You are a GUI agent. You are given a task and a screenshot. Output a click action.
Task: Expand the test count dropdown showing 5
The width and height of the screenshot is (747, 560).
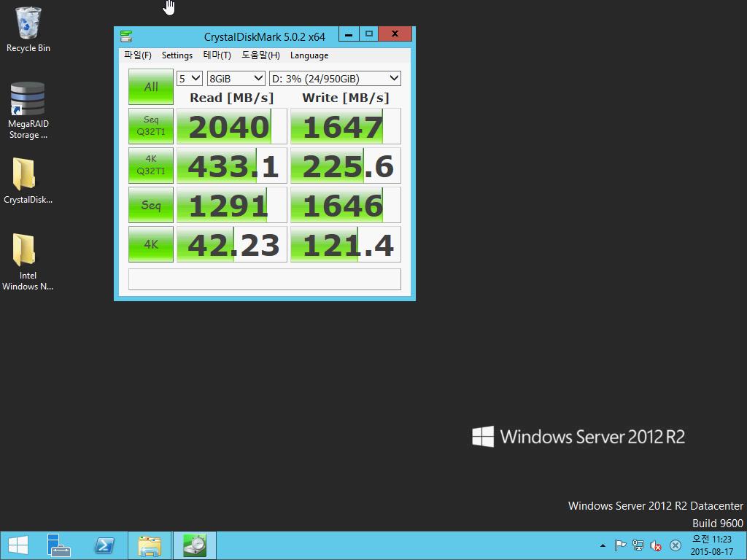190,79
